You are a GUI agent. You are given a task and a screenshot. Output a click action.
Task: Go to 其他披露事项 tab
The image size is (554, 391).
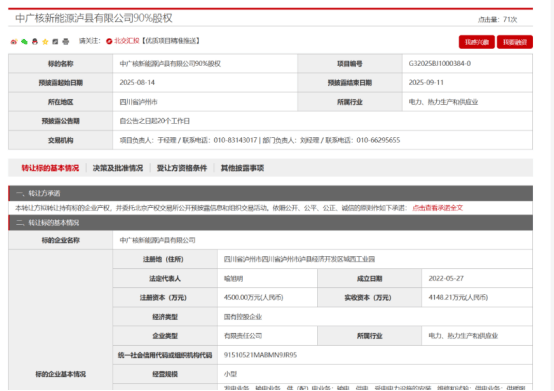[x=242, y=168]
